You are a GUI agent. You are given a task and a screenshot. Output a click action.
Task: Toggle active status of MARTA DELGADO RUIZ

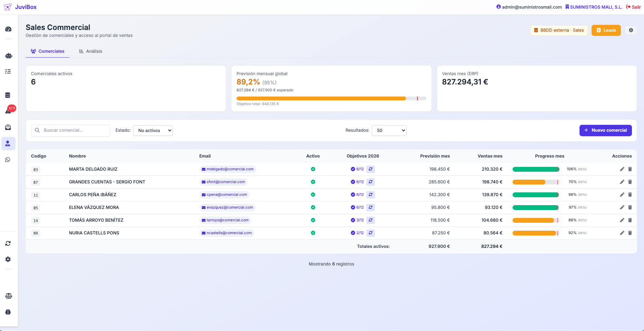point(313,169)
